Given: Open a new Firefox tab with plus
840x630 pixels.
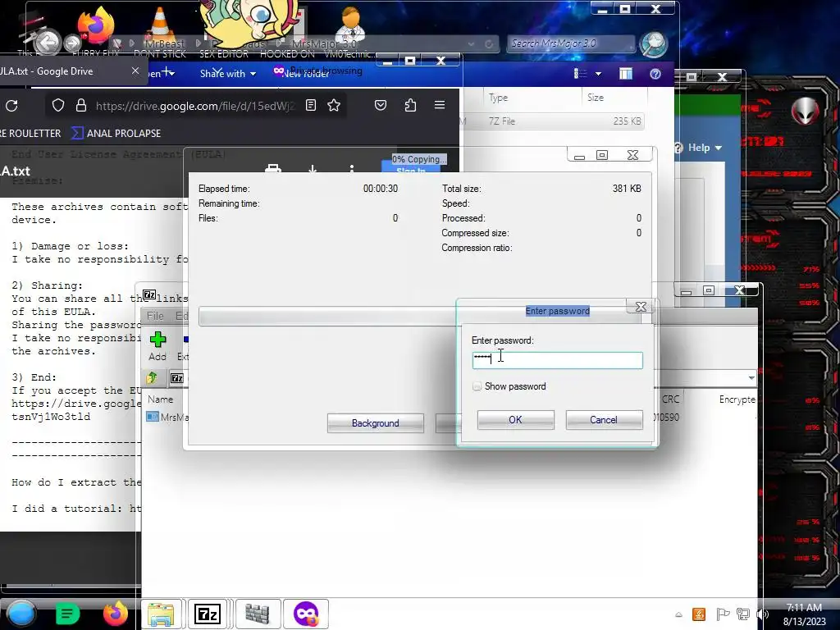Looking at the screenshot, I should [x=167, y=72].
